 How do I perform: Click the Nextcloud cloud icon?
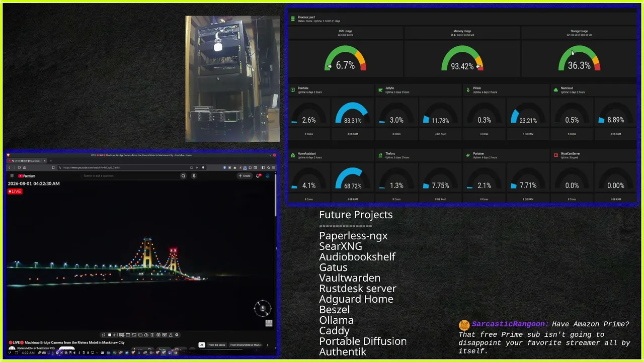556,90
